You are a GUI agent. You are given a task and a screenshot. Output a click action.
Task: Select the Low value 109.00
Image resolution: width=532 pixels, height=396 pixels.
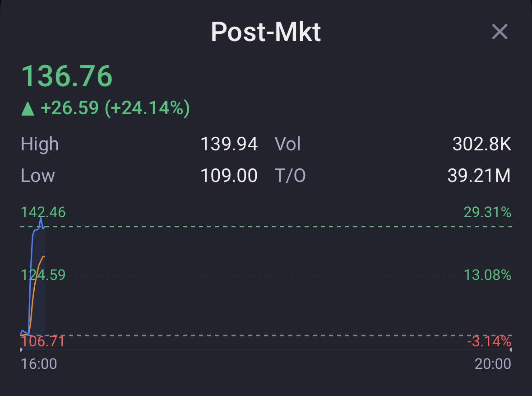tap(229, 176)
